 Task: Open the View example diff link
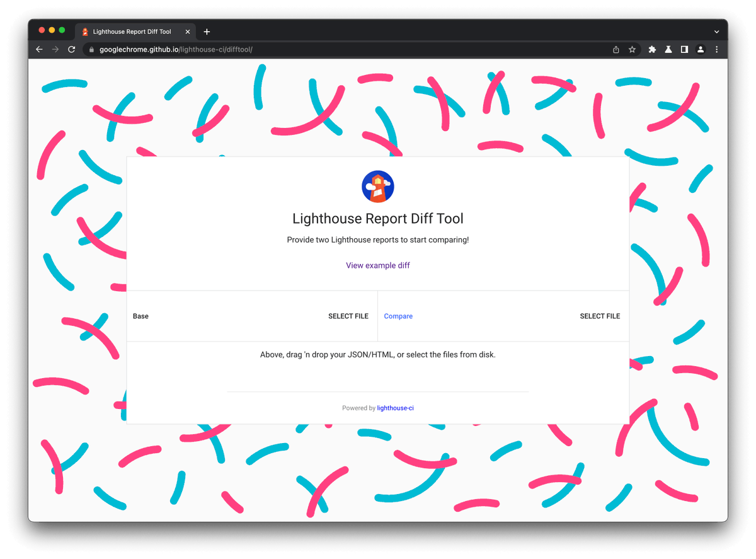(x=378, y=265)
